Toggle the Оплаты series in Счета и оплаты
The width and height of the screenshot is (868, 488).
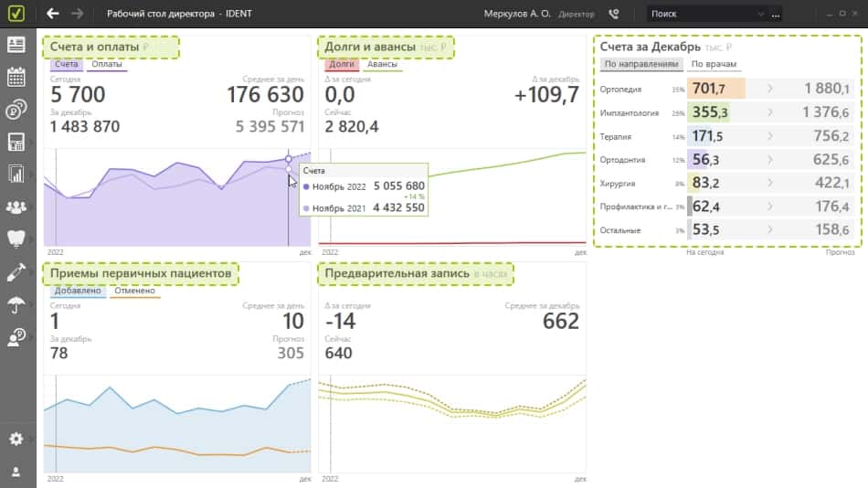[x=107, y=65]
